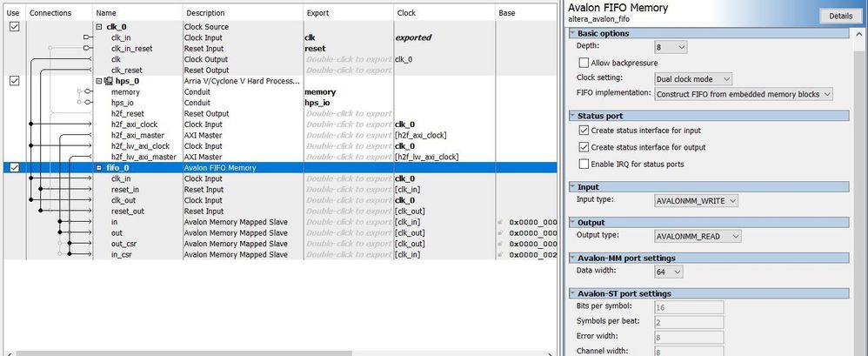The width and height of the screenshot is (868, 356).
Task: Click the 0x0000_002 base address for in_csr
Action: (x=533, y=255)
